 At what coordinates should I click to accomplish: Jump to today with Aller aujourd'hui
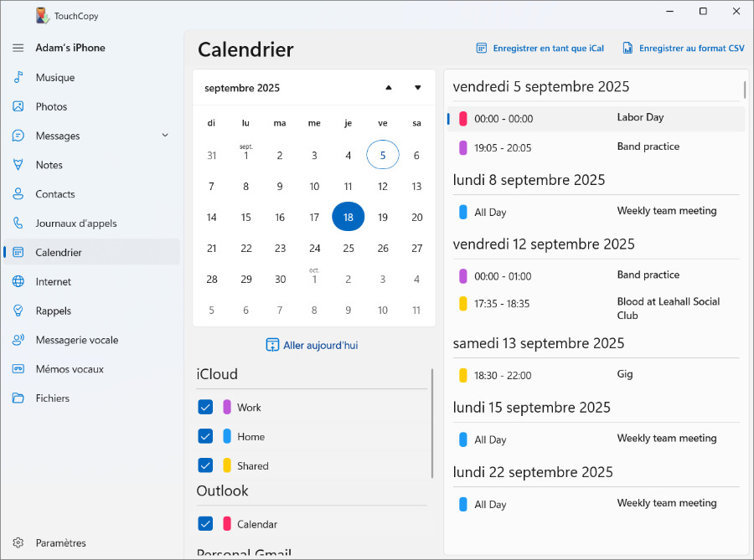coord(312,344)
